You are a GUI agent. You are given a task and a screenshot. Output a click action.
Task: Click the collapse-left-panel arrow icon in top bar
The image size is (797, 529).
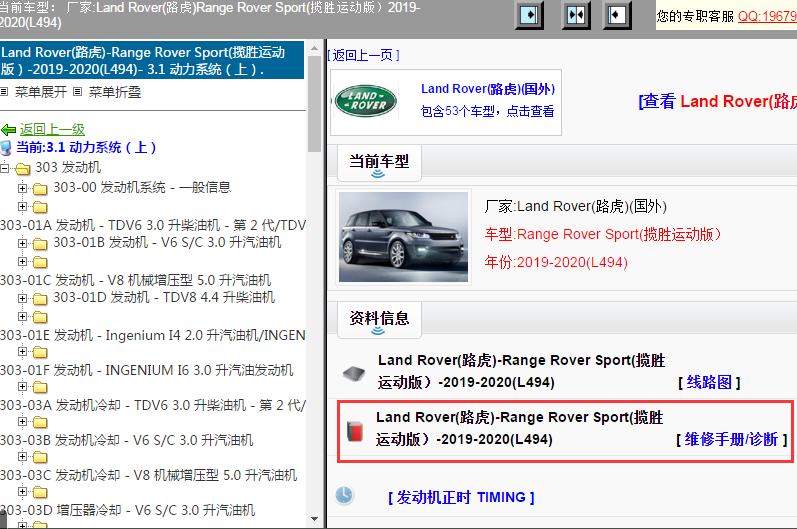coord(530,15)
